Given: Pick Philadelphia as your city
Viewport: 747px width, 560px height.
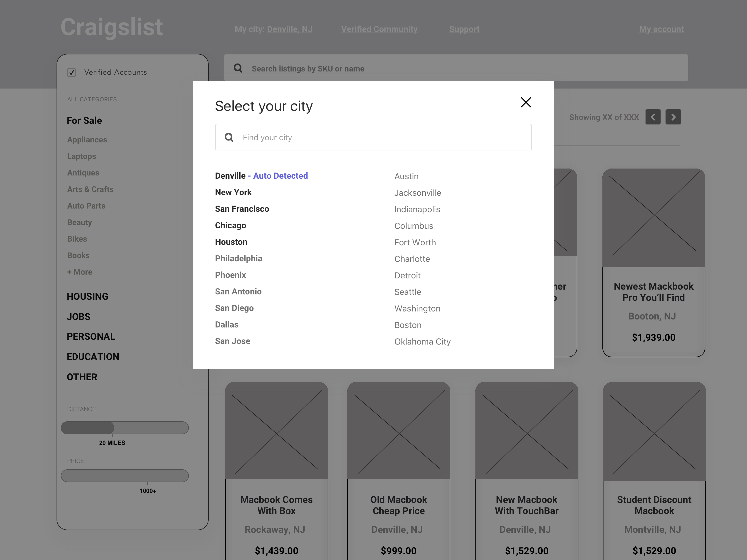Looking at the screenshot, I should [239, 259].
